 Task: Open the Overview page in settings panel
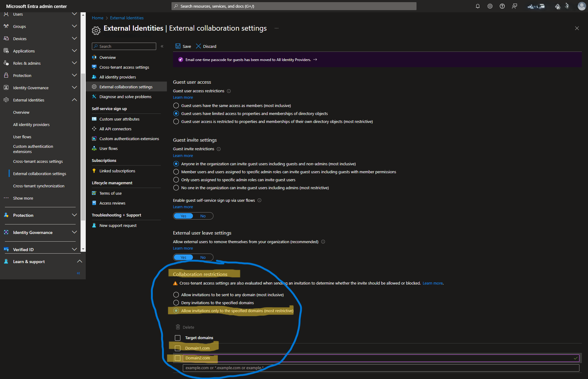click(x=107, y=57)
